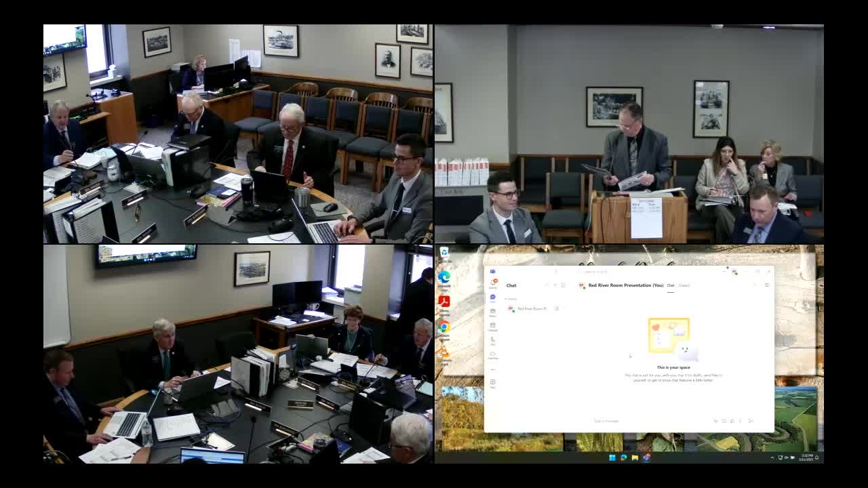Screen dimensions: 868x488
Task: Start a new chat with compose icon
Action: (563, 285)
